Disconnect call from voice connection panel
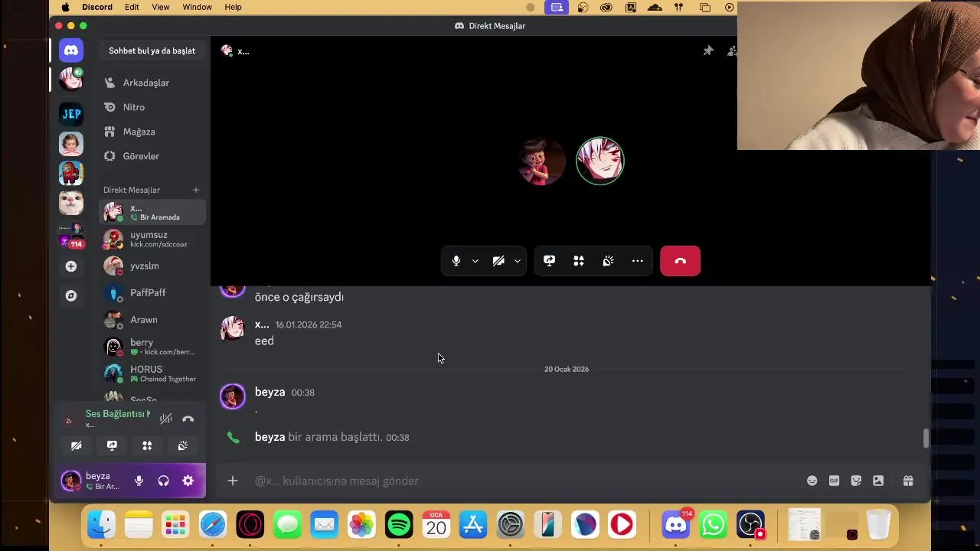 coord(188,419)
